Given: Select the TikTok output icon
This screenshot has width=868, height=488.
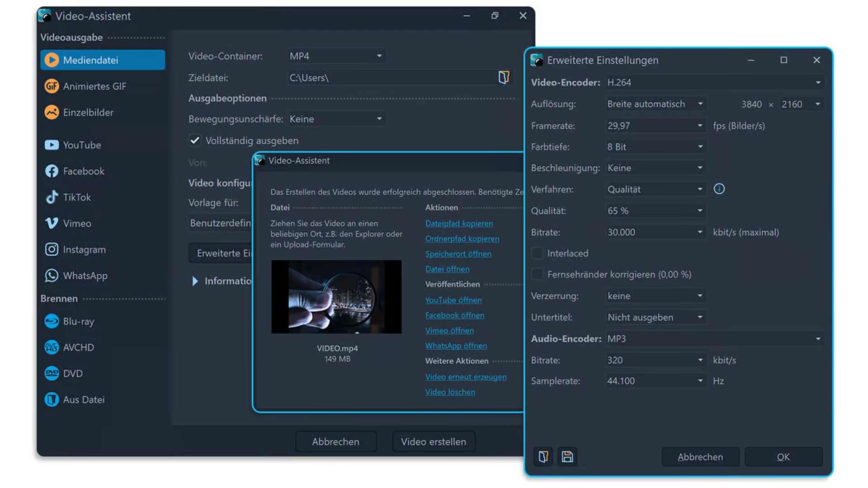Looking at the screenshot, I should 52,197.
